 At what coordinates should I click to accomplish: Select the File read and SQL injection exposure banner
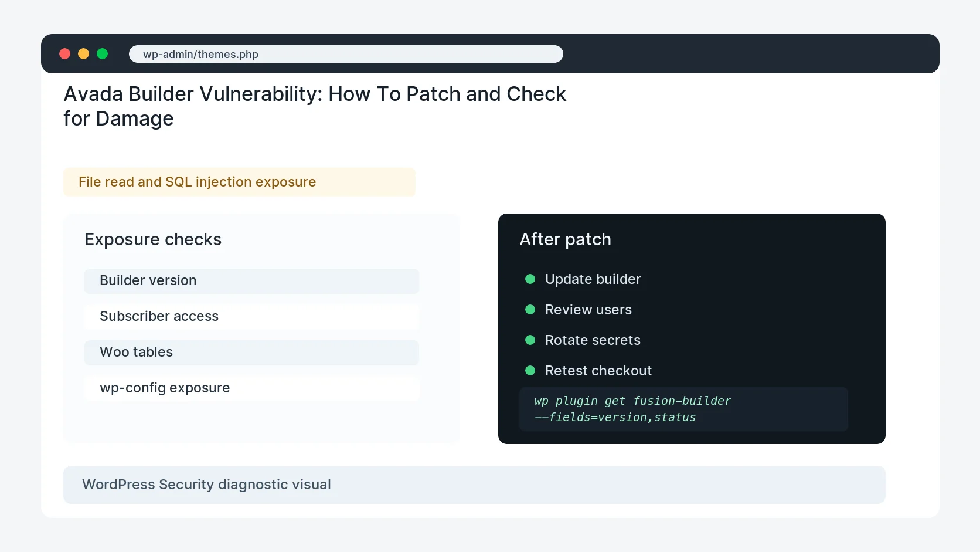[239, 182]
